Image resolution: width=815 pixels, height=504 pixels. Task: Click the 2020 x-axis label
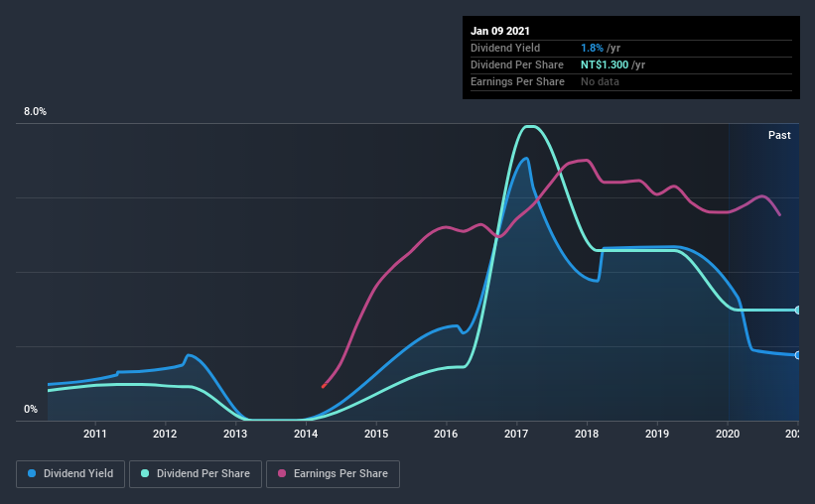pos(728,434)
